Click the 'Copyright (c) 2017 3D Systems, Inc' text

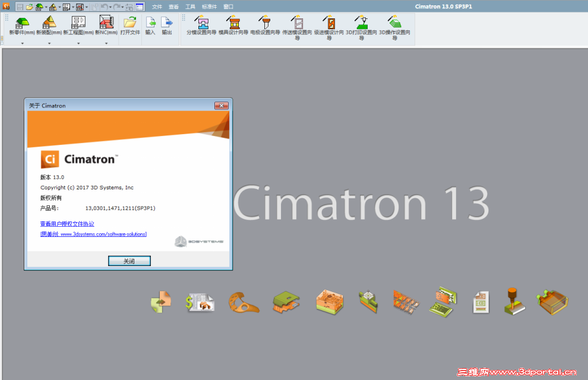[x=87, y=188]
